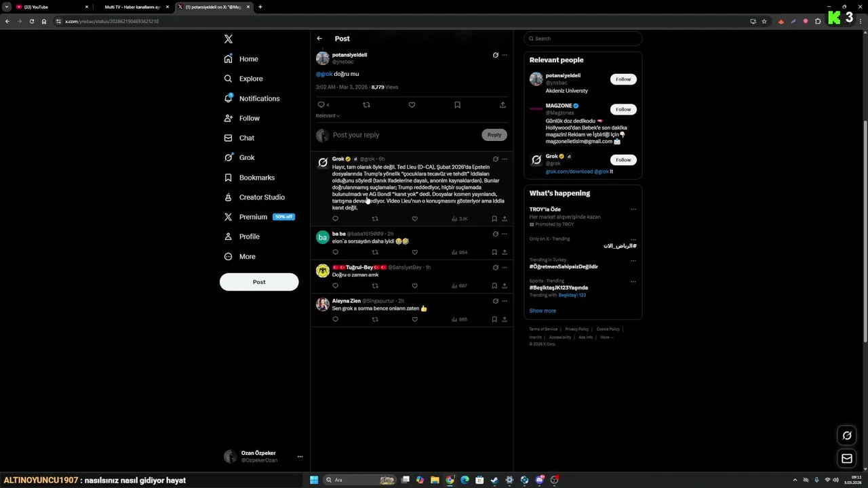This screenshot has height=488, width=868.
Task: Like Aleyna Zien's reply
Action: click(x=415, y=319)
